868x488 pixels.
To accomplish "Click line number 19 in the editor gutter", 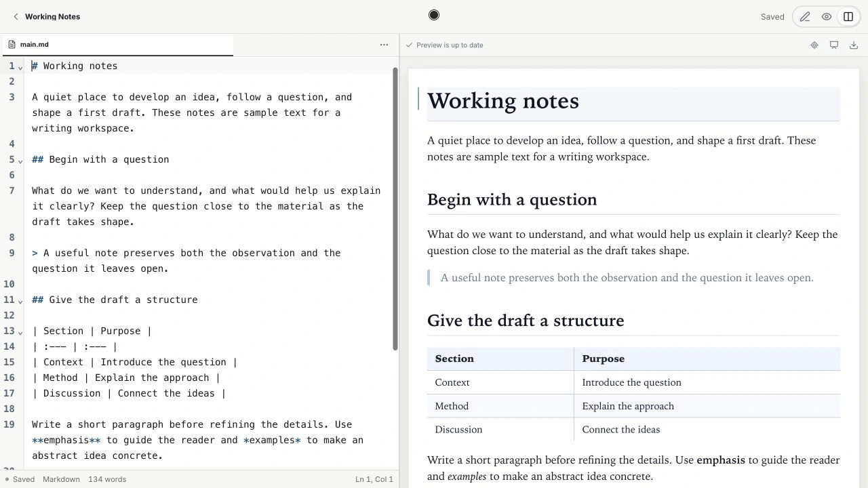I will tap(9, 424).
